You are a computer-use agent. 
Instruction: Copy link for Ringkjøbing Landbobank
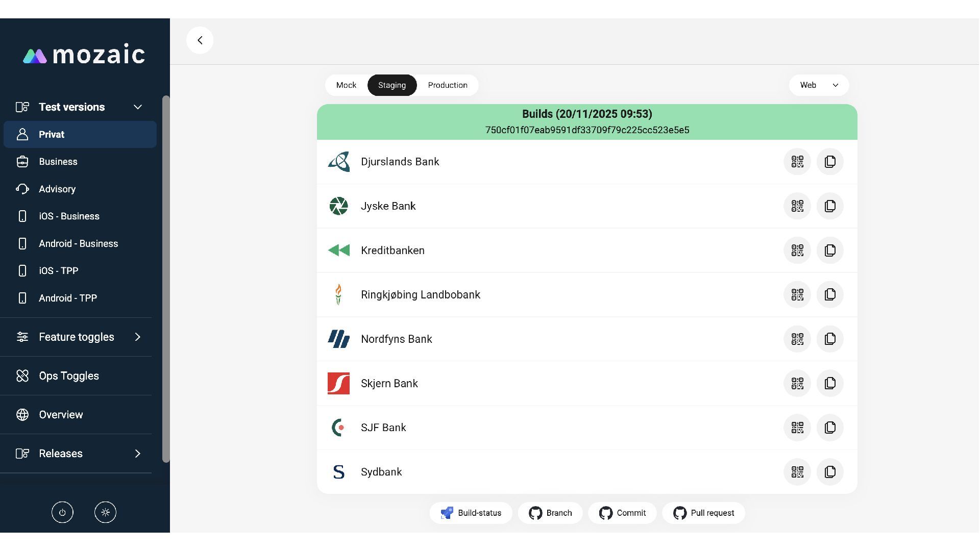(829, 295)
